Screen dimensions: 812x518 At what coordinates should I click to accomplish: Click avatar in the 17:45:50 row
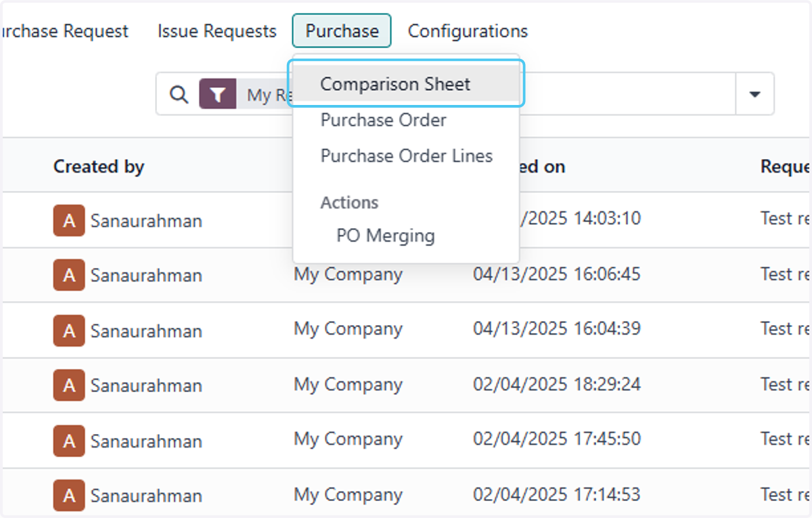[x=69, y=441]
